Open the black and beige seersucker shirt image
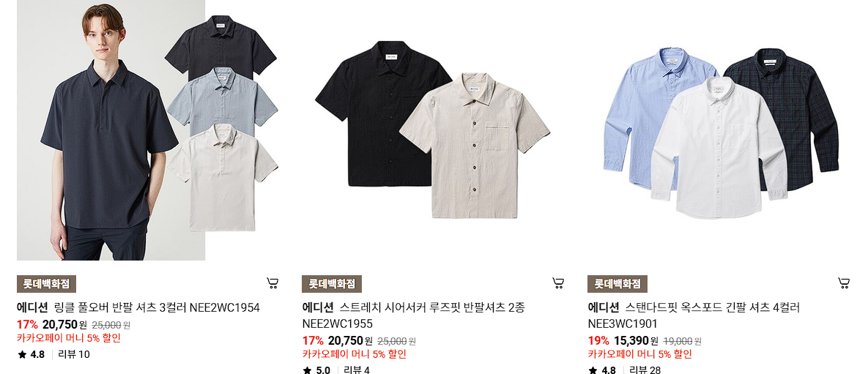 tap(433, 130)
